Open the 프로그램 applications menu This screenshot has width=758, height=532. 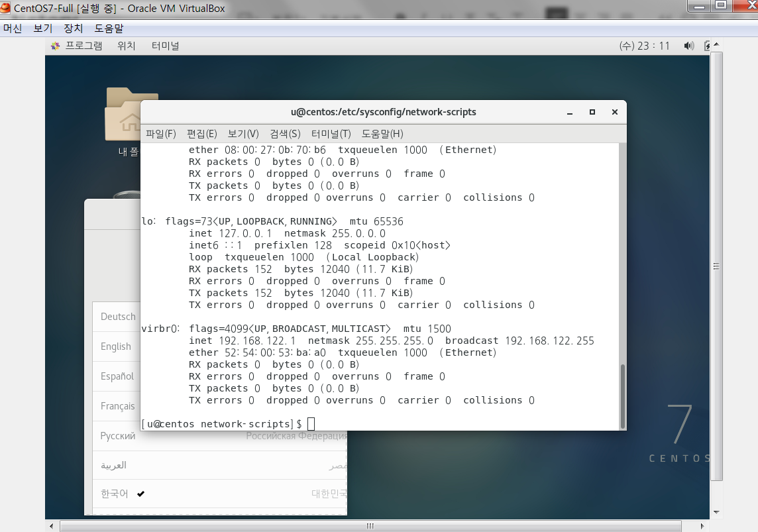tap(83, 46)
